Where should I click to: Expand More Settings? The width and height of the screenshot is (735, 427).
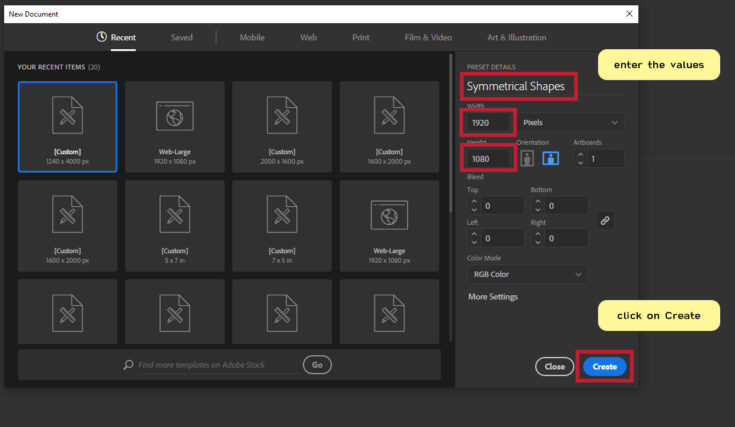point(493,297)
